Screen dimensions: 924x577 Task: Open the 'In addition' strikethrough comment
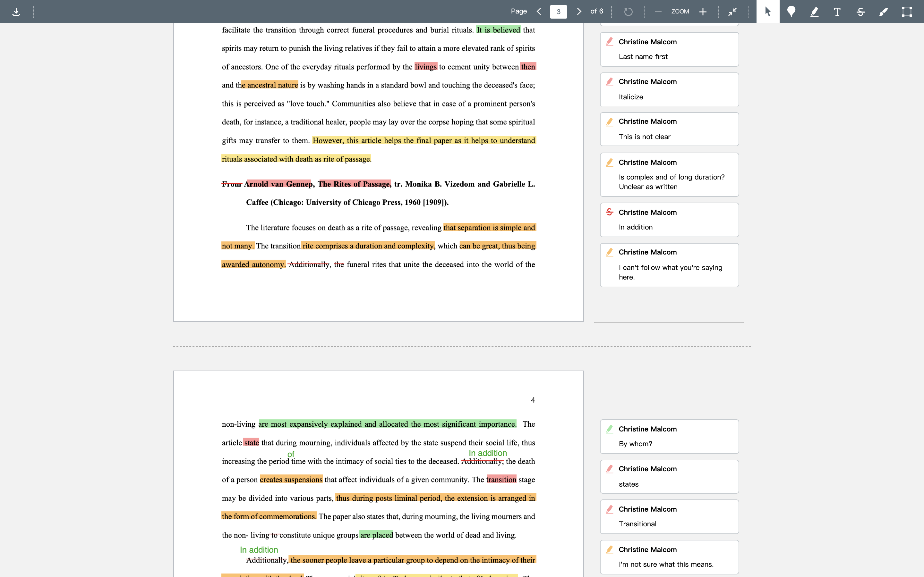669,220
